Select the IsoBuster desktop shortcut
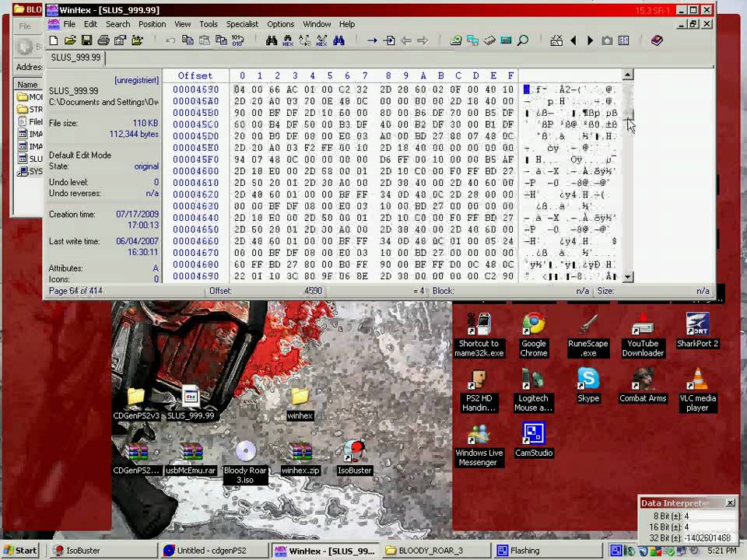The image size is (747, 560). [355, 457]
